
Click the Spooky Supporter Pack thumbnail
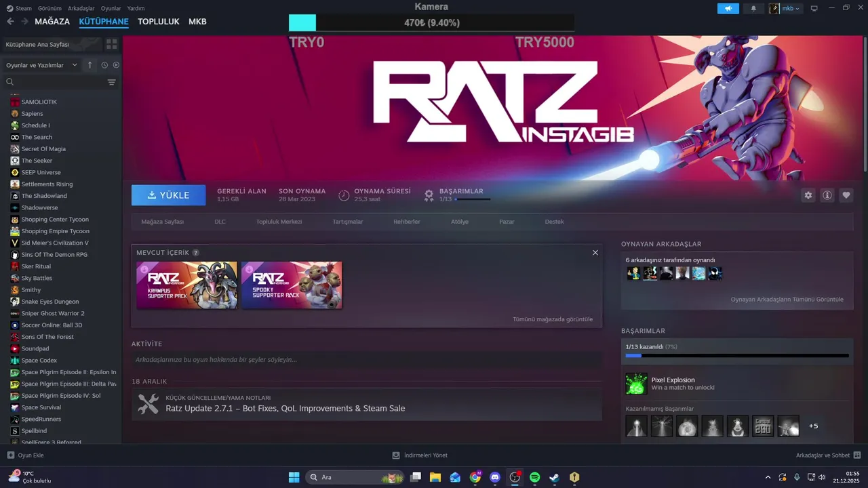292,285
